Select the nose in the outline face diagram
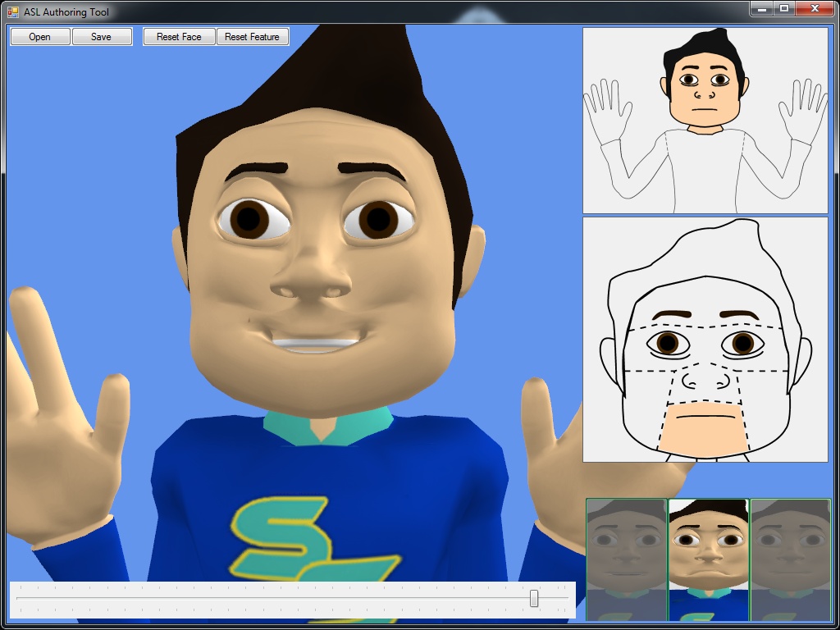 [705, 377]
